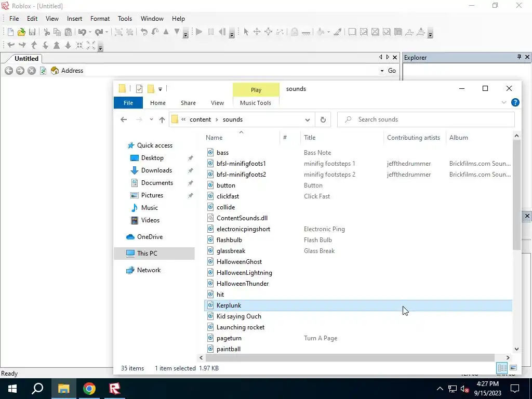Open the overflow options of the second toolbar row
The height and width of the screenshot is (399, 532).
[x=100, y=47]
